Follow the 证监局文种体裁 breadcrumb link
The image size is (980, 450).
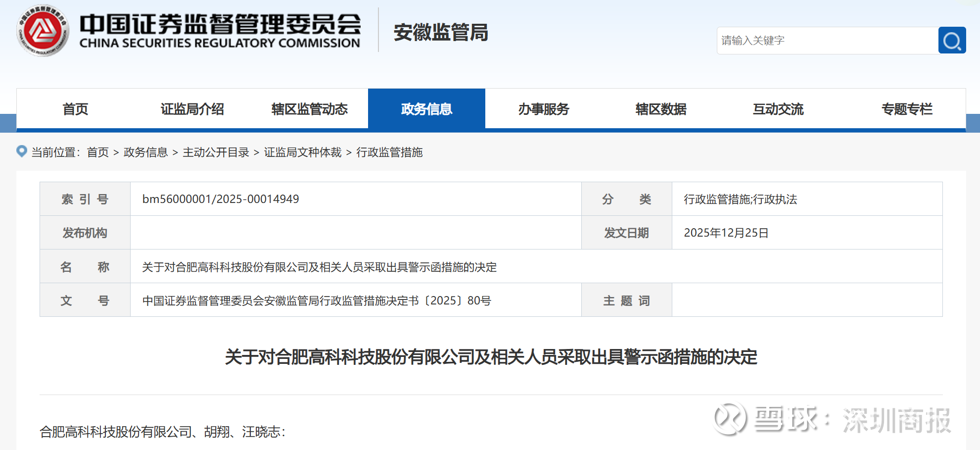point(303,152)
